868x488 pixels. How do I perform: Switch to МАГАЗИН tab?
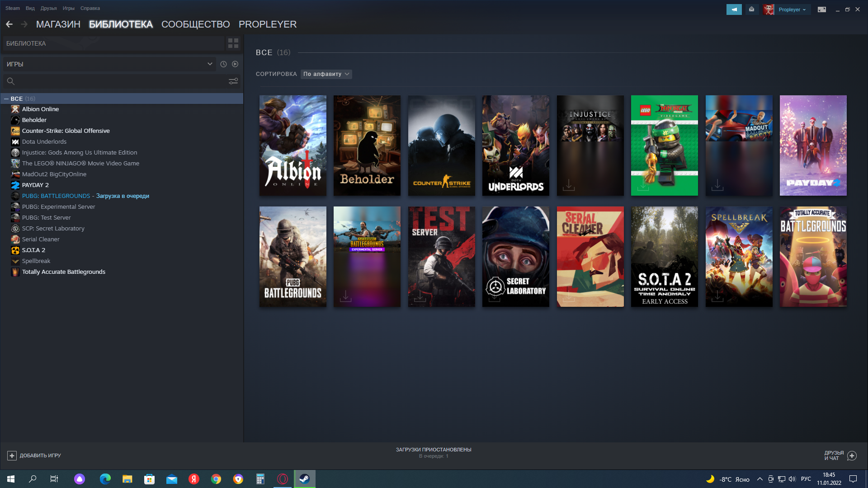pyautogui.click(x=58, y=24)
